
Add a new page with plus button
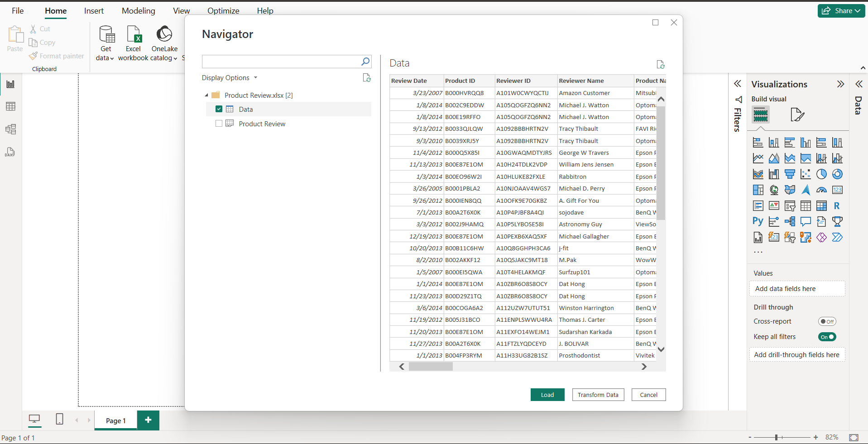(x=148, y=420)
